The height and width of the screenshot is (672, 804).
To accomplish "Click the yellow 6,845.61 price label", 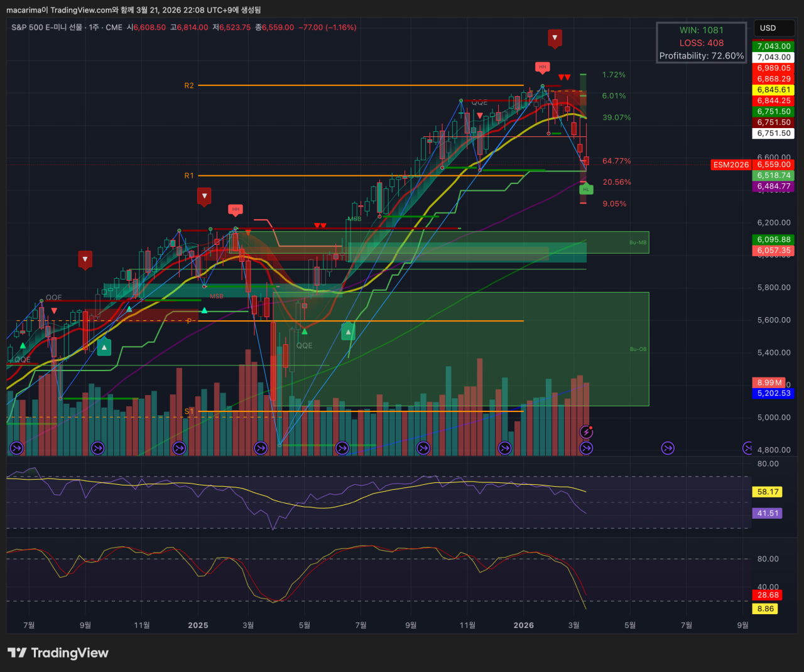I will point(773,90).
